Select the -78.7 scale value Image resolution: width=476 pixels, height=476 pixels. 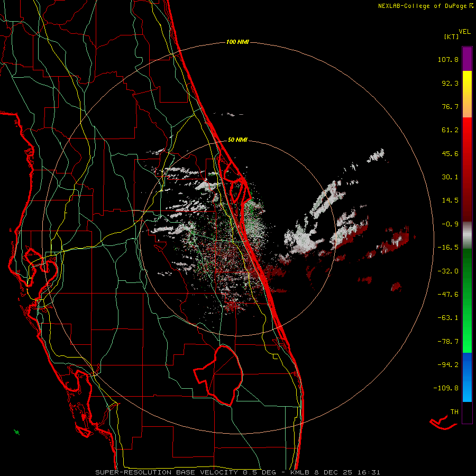pos(448,342)
